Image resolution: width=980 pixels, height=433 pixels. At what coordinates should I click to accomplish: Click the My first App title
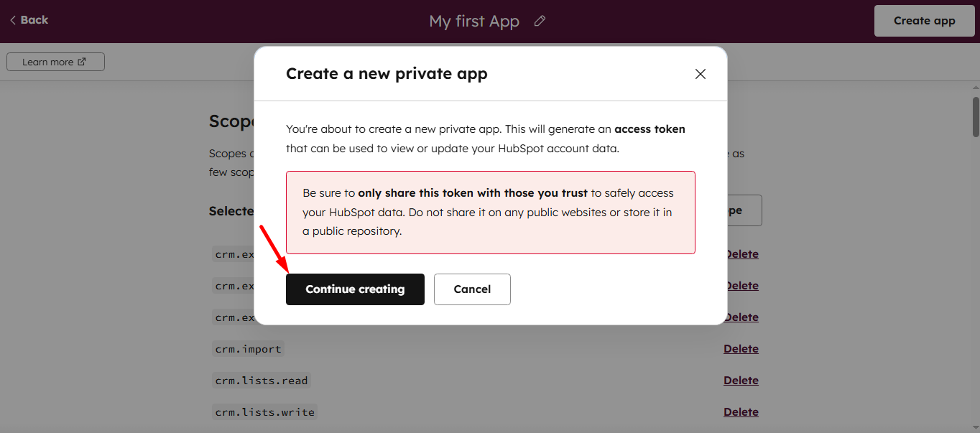[474, 22]
